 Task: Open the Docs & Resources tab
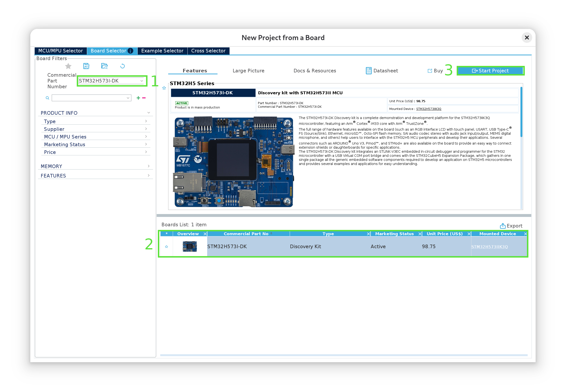[315, 71]
